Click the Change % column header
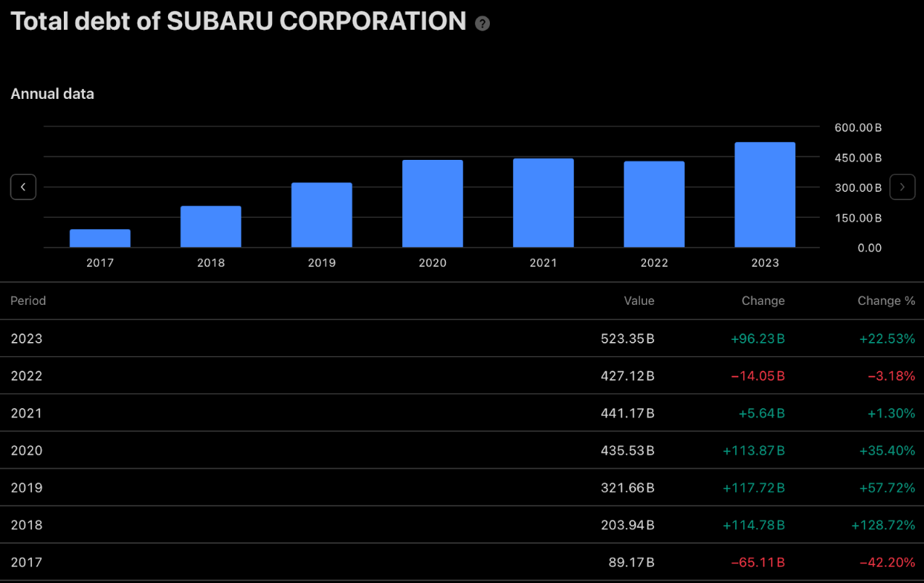 pyautogui.click(x=886, y=301)
